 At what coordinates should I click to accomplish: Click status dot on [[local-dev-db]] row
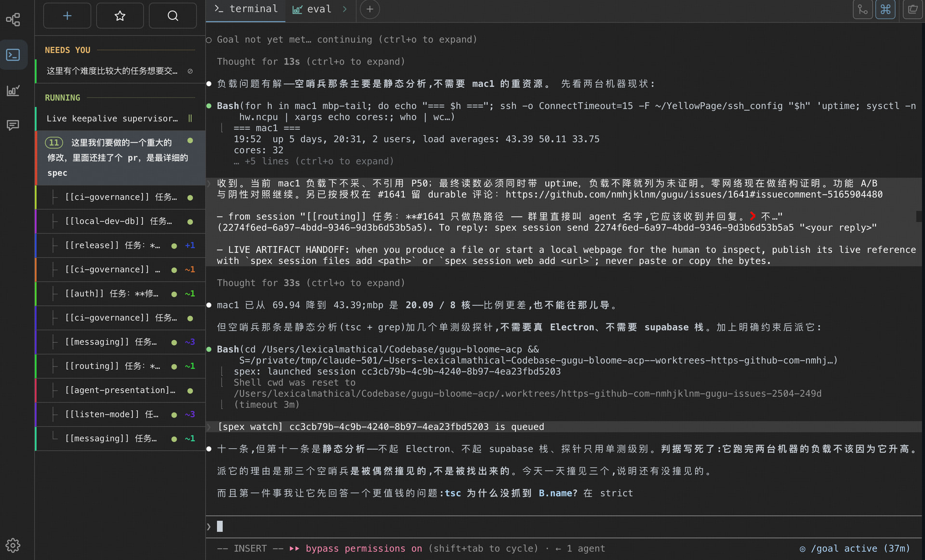point(190,222)
